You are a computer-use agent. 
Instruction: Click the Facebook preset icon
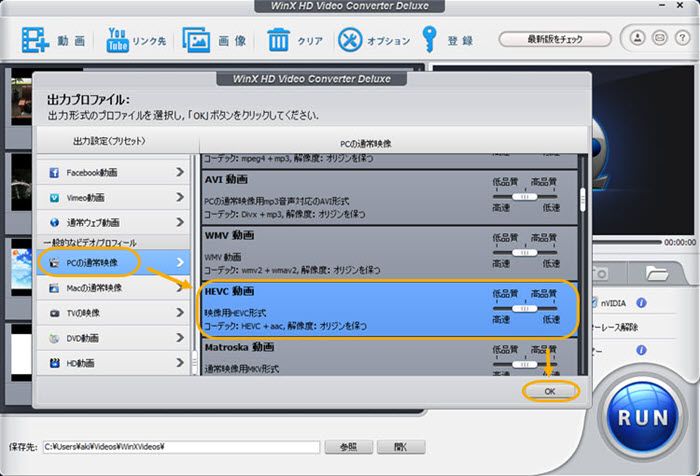click(54, 173)
